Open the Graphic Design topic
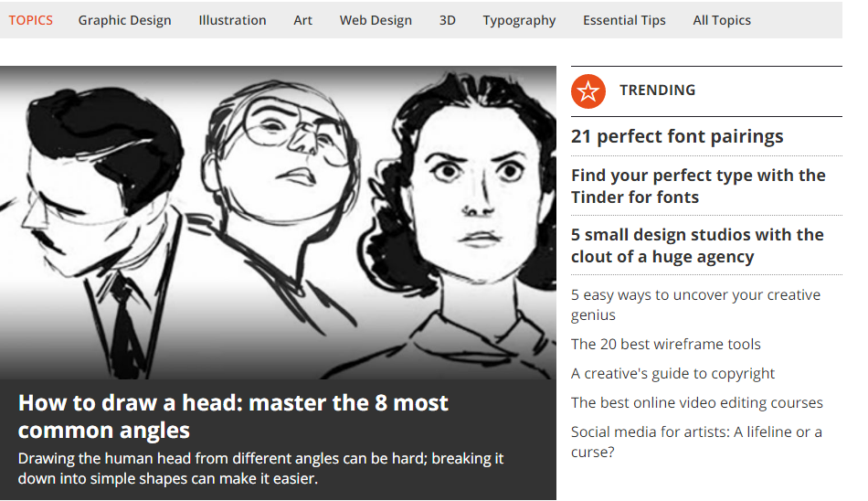This screenshot has height=501, width=868. pyautogui.click(x=124, y=20)
